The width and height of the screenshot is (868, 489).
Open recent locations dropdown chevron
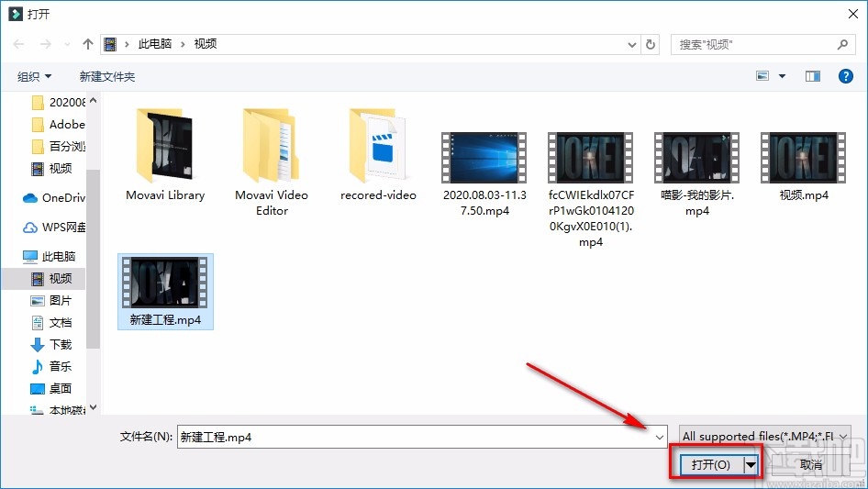(68, 44)
